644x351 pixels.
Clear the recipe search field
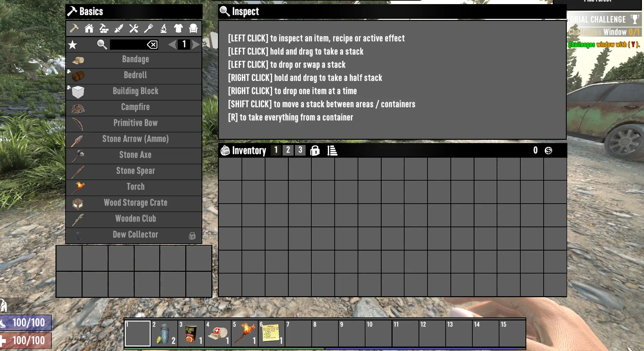pos(152,45)
